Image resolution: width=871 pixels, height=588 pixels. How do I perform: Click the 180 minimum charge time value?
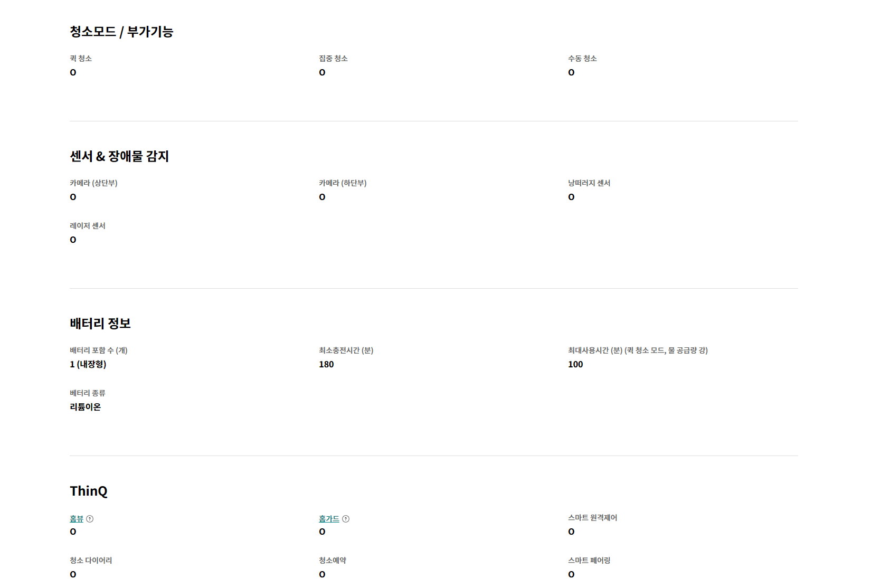coord(326,364)
